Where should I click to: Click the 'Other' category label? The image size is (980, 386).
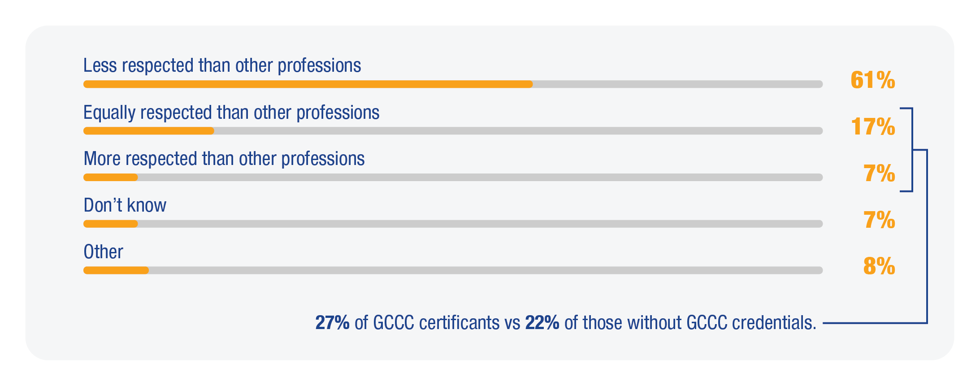(x=103, y=252)
